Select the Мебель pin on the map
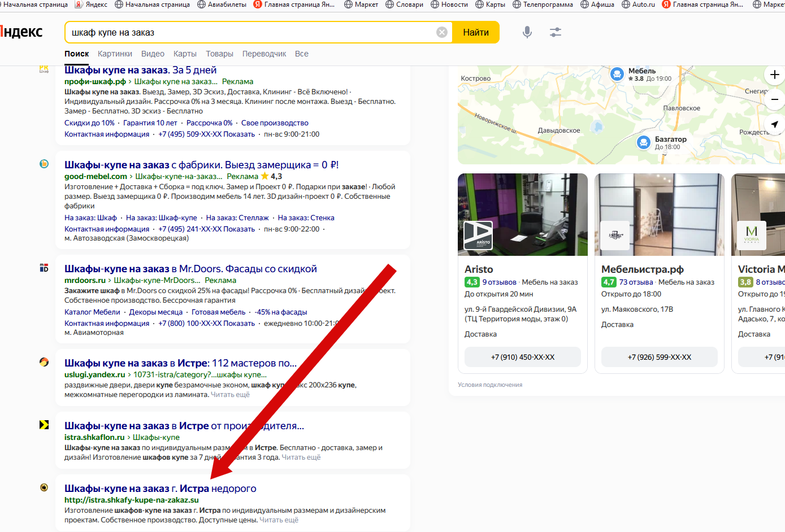 pos(617,74)
